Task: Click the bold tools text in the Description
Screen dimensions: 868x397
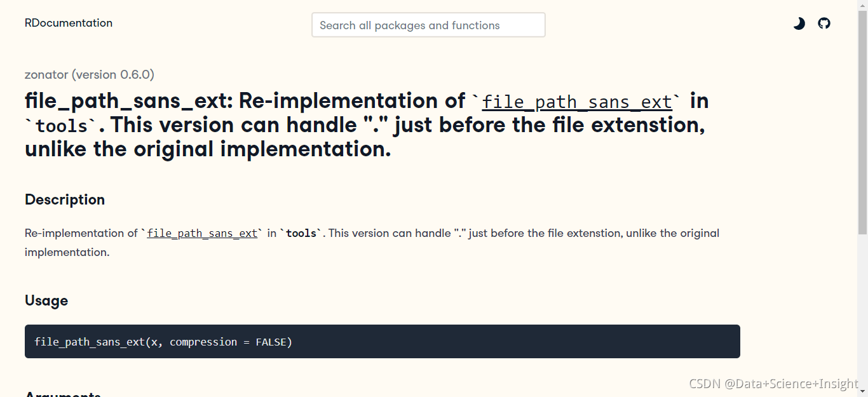Action: tap(301, 233)
